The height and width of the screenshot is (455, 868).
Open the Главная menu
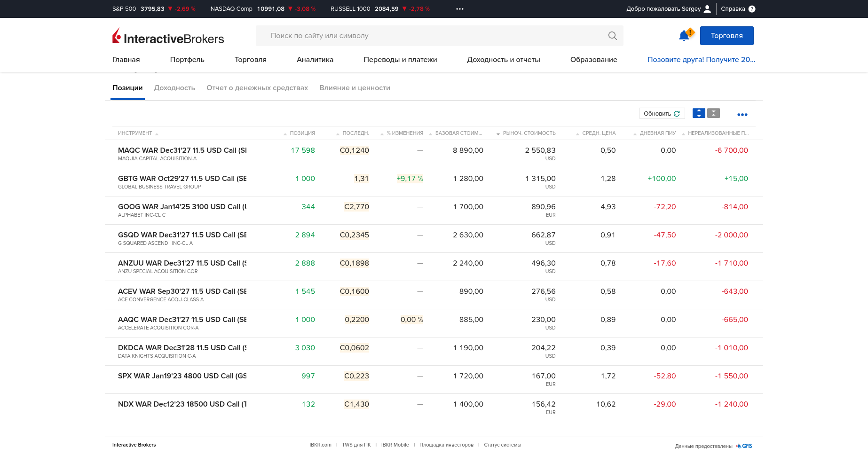tap(126, 60)
